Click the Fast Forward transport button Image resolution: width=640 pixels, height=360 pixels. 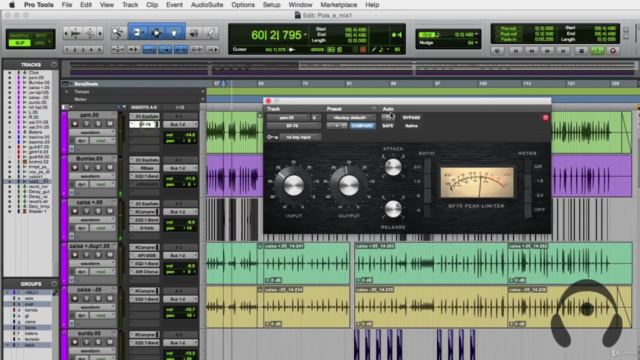click(x=547, y=51)
